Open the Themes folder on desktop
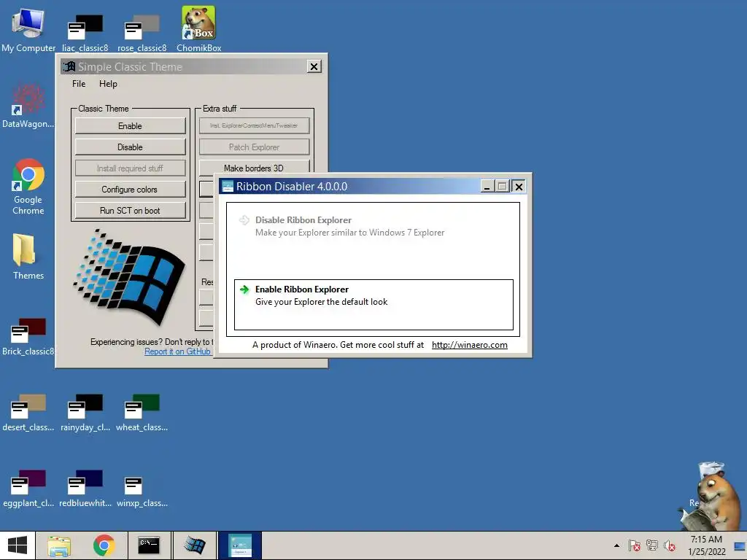The height and width of the screenshot is (560, 747). 28,256
